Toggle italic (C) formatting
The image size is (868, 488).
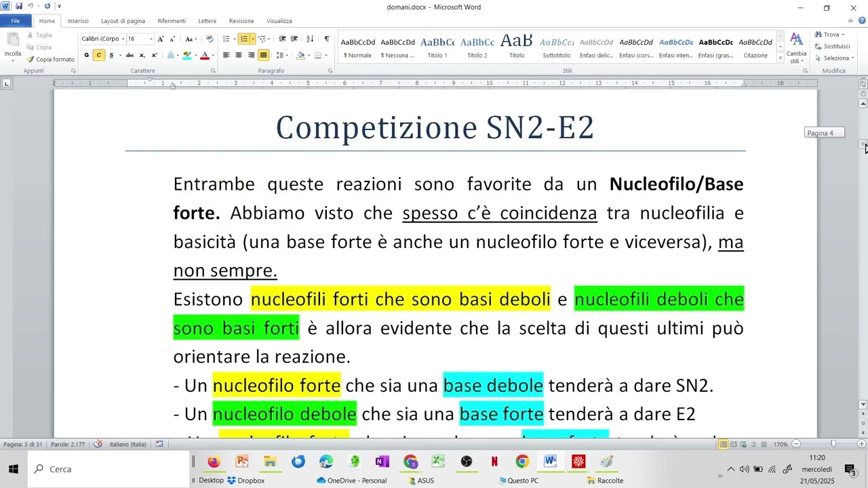pyautogui.click(x=99, y=55)
